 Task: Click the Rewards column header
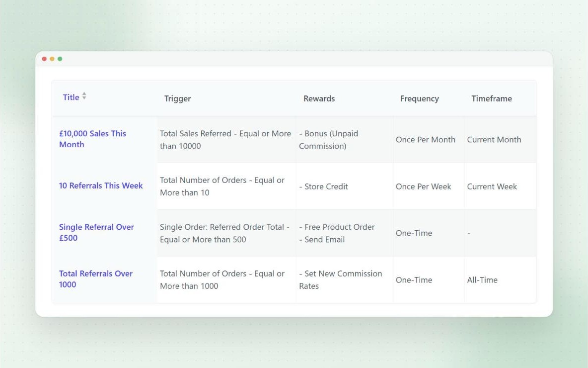[319, 98]
